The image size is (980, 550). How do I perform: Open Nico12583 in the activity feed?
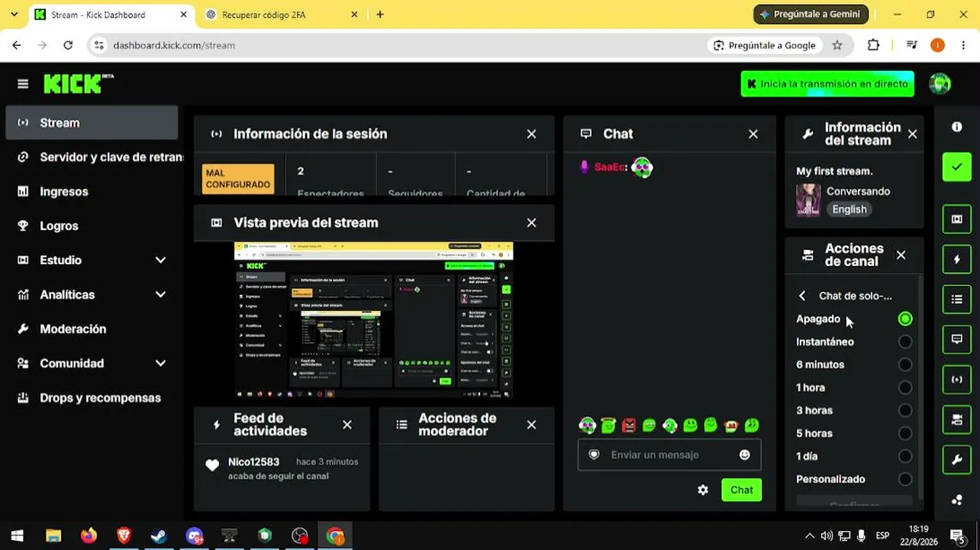[x=253, y=462]
